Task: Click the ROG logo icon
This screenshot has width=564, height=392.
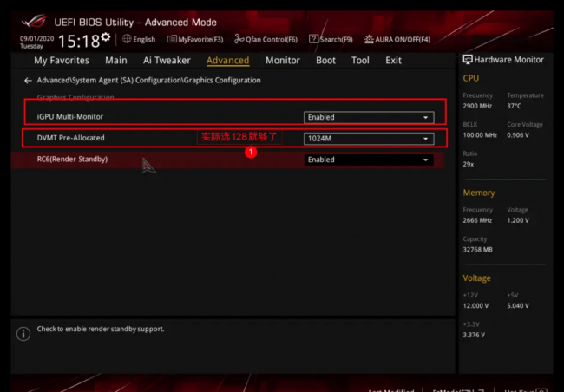Action: 34,22
